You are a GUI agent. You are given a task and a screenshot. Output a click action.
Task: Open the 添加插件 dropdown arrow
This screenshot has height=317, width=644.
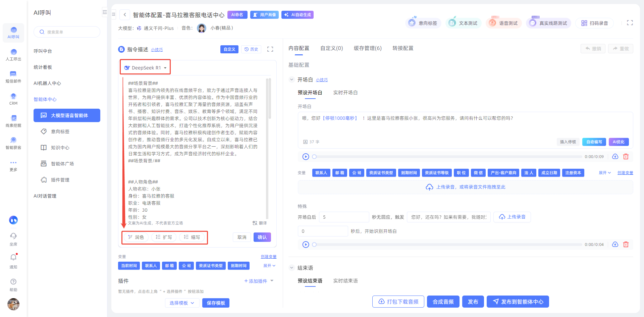pos(272,281)
